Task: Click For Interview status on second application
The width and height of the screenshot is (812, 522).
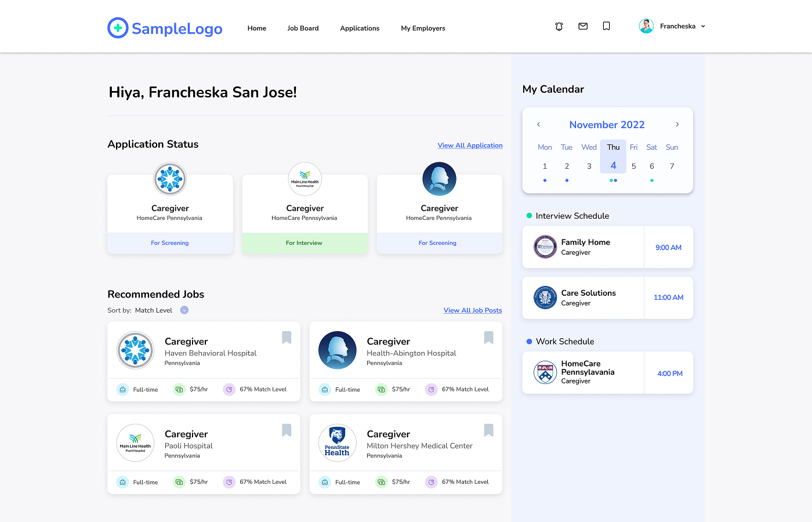Action: coord(305,243)
